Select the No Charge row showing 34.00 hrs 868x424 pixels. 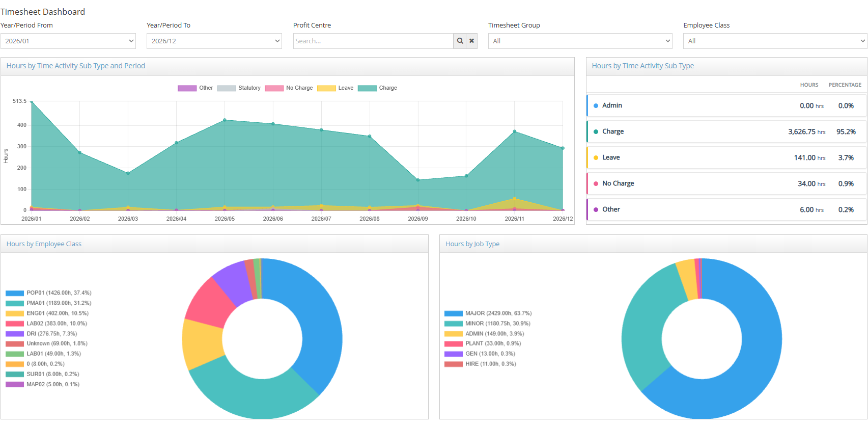[x=726, y=183]
